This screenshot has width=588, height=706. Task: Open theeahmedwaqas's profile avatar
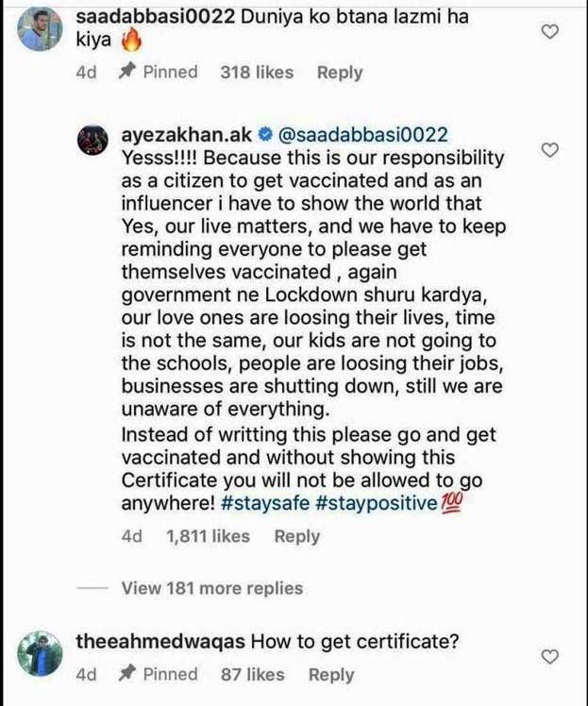pos(40,653)
